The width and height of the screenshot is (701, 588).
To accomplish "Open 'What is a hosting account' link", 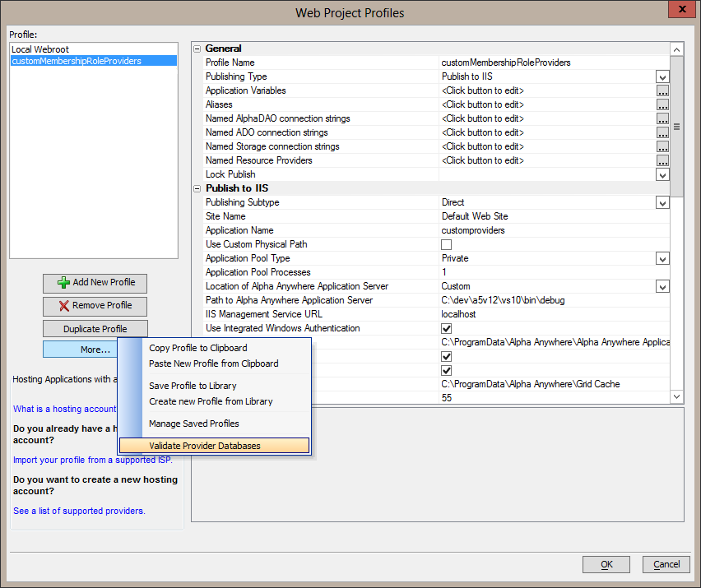I will click(x=64, y=409).
